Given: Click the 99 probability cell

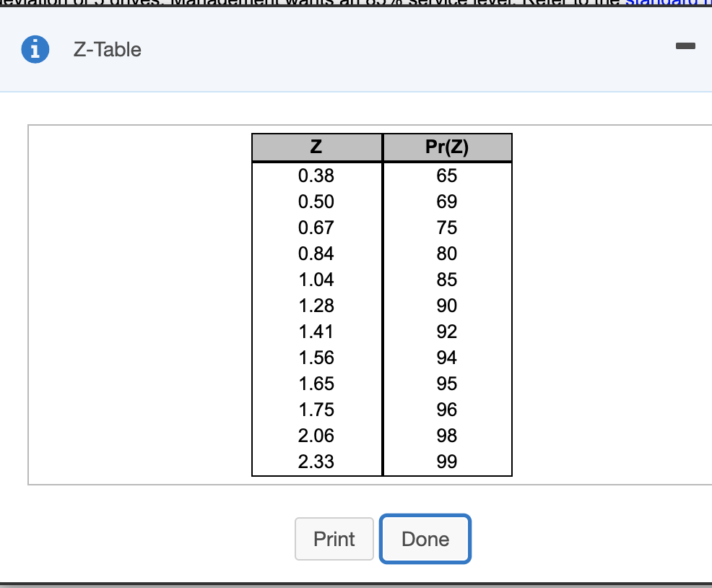Looking at the screenshot, I should [x=447, y=462].
